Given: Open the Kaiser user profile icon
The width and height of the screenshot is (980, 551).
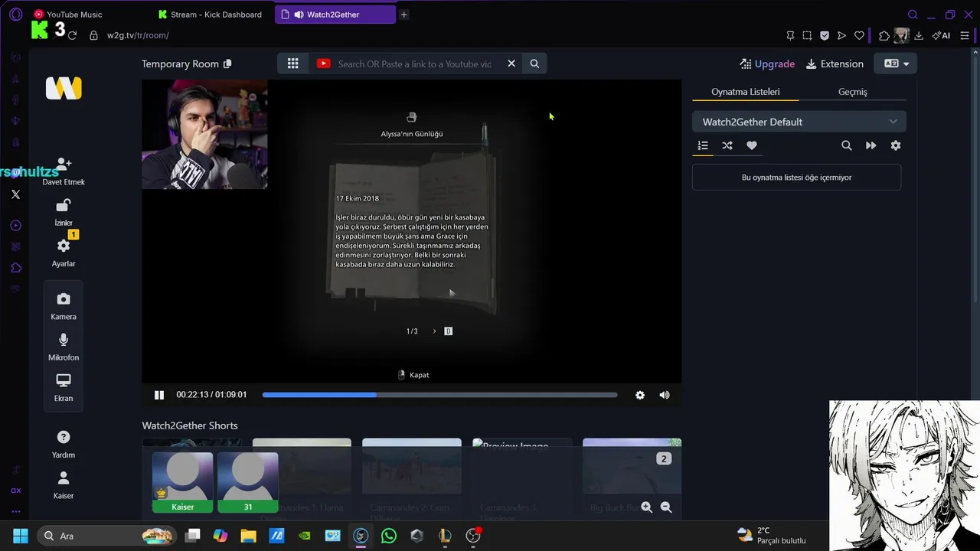Looking at the screenshot, I should 64,478.
